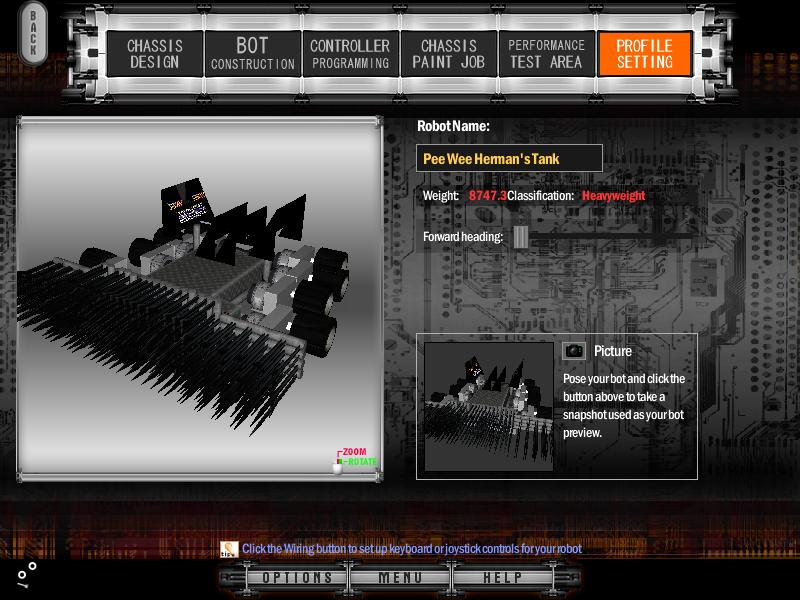Image resolution: width=800 pixels, height=600 pixels.
Task: Open the Options button
Action: click(297, 578)
